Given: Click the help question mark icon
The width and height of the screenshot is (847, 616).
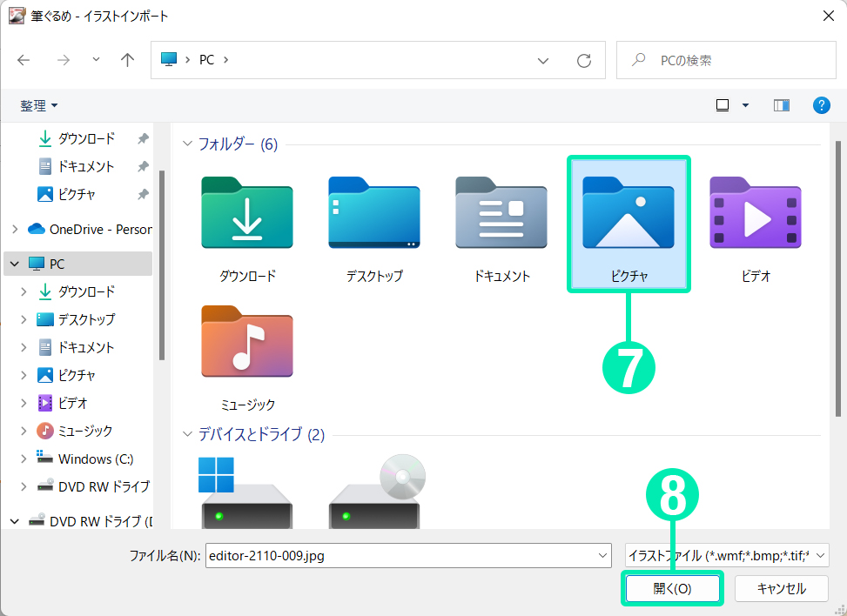Looking at the screenshot, I should tap(821, 105).
